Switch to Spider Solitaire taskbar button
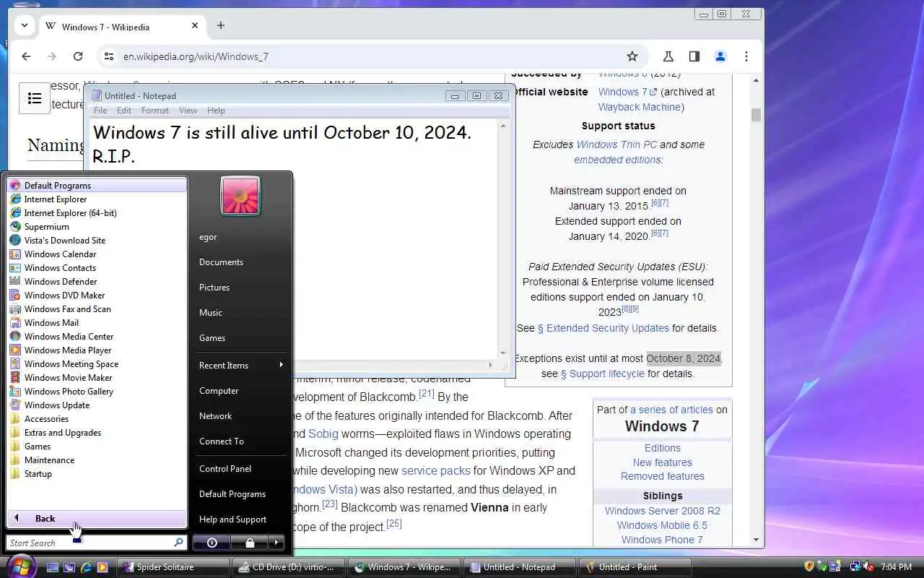 173,567
